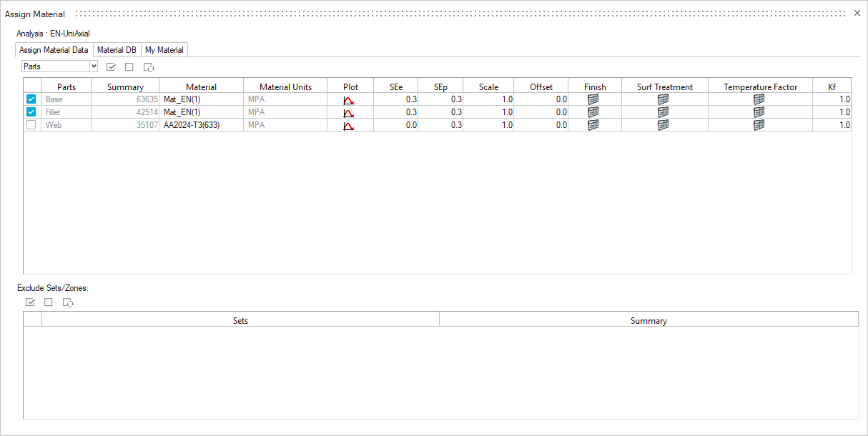Image resolution: width=868 pixels, height=436 pixels.
Task: Open Surf Treatment icon for Fillet row
Action: [x=663, y=113]
